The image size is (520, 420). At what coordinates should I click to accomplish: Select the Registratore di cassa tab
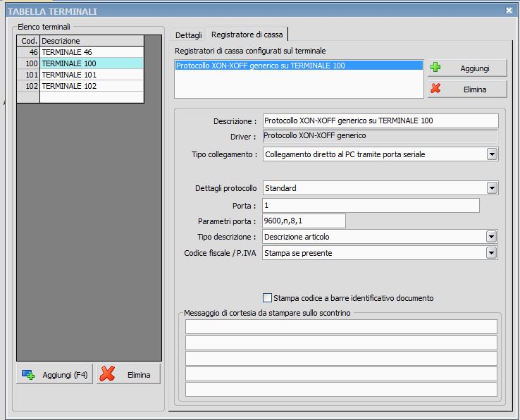click(x=247, y=35)
